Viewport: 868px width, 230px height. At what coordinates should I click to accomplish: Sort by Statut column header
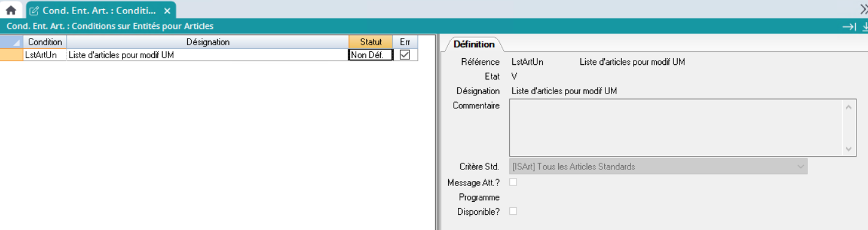(371, 42)
